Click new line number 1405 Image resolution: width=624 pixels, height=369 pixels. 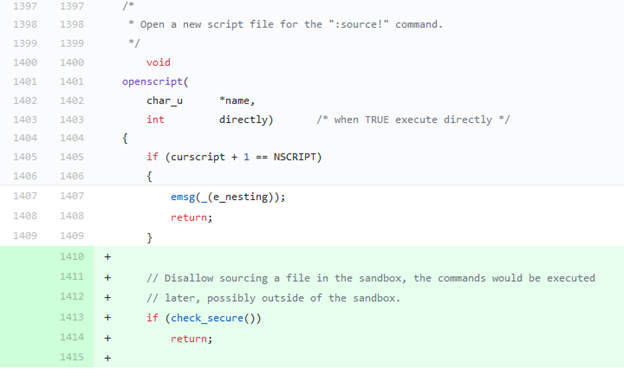72,157
